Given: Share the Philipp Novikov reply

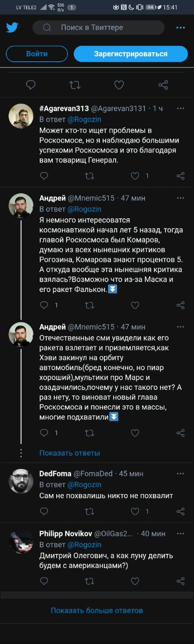Looking at the screenshot, I should (180, 581).
